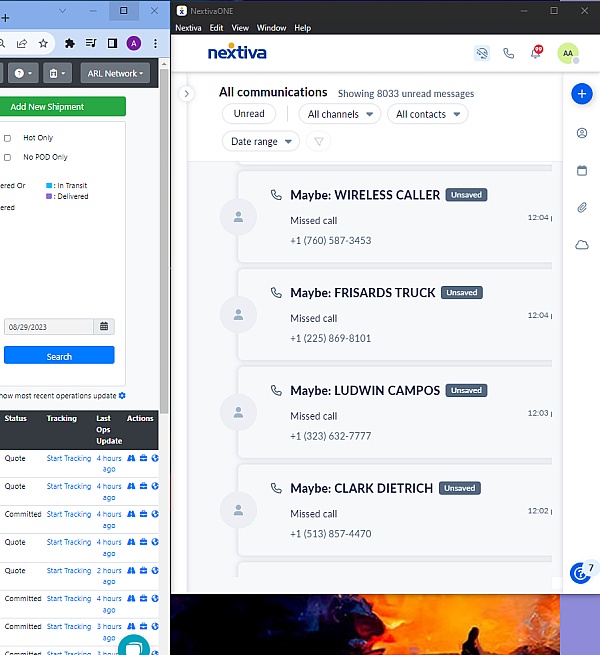Image resolution: width=600 pixels, height=655 pixels.
Task: Open the ARL Network dropdown
Action: [x=116, y=73]
